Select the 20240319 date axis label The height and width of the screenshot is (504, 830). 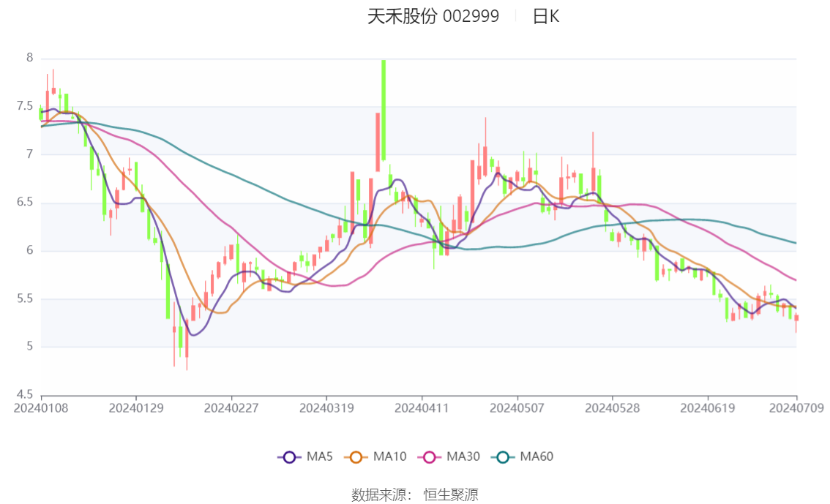pyautogui.click(x=326, y=408)
